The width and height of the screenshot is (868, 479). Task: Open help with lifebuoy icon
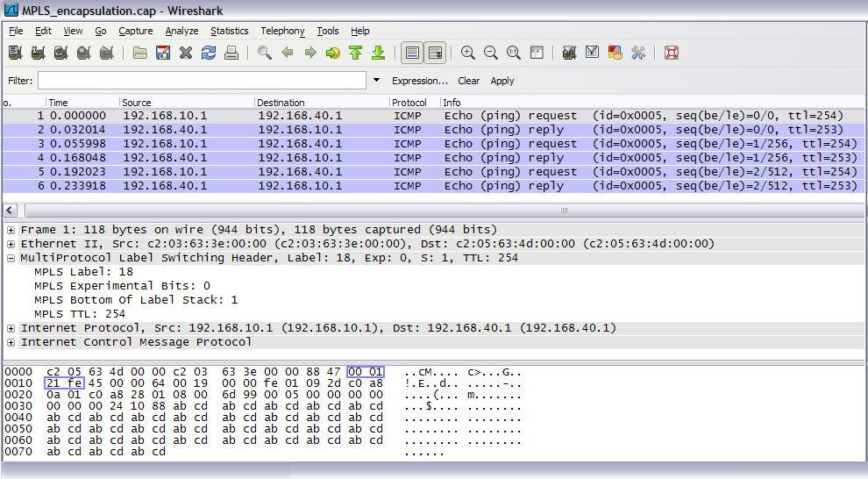click(x=672, y=53)
